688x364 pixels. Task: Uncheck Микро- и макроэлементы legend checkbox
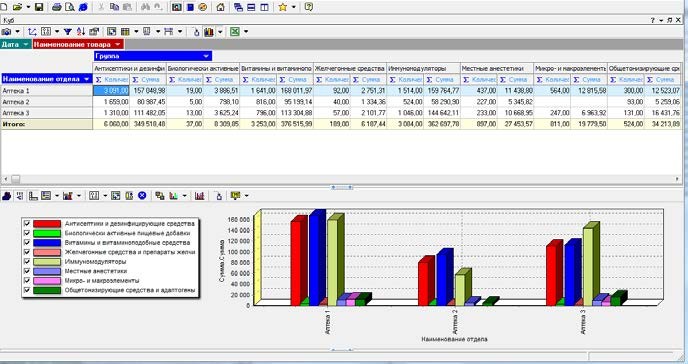(27, 281)
